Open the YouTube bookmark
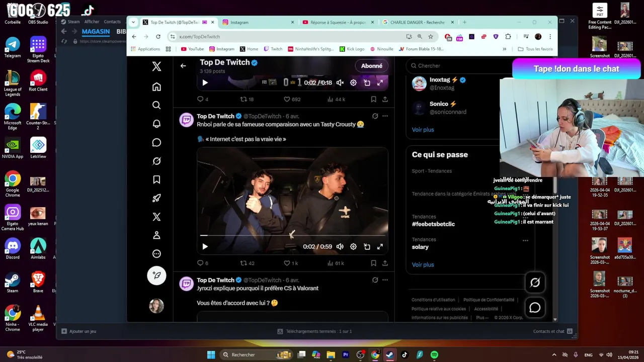Screen dimensions: 644x362 pyautogui.click(x=192, y=49)
